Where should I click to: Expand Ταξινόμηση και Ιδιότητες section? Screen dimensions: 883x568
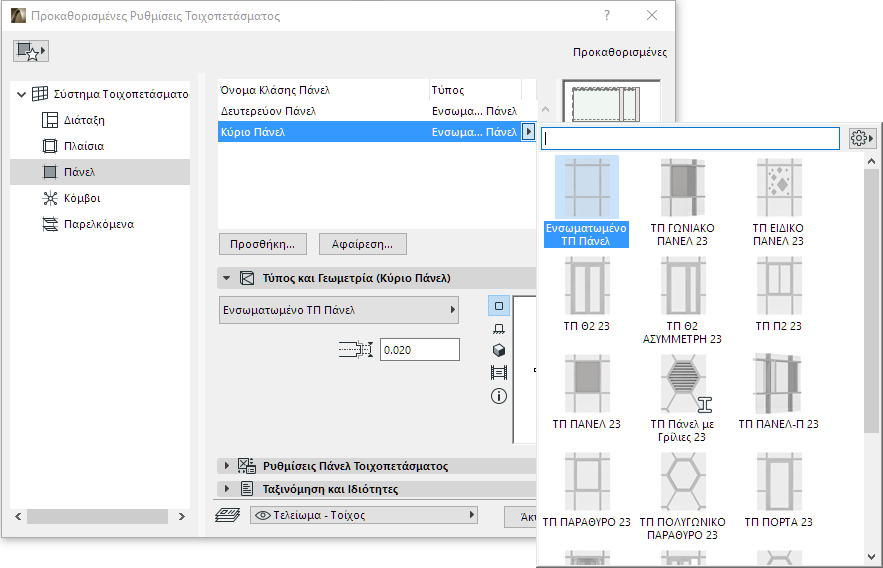point(226,489)
